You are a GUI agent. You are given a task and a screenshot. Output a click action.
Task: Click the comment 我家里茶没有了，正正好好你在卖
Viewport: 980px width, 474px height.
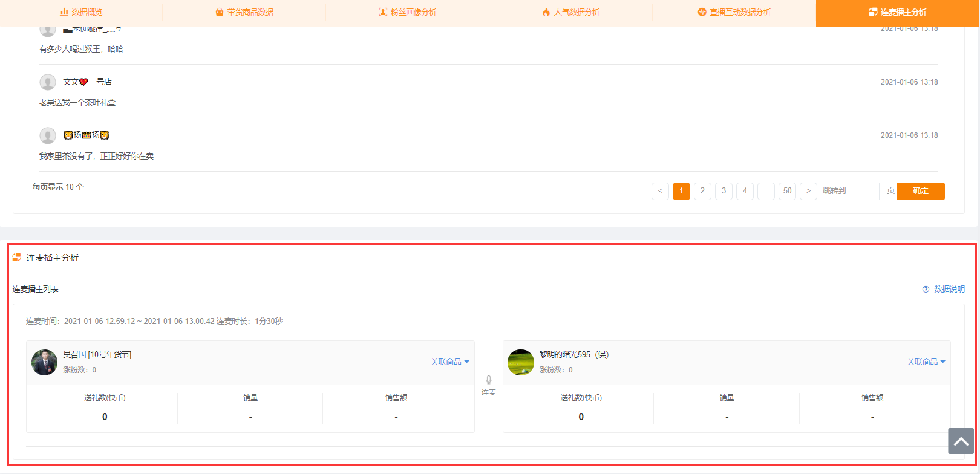click(97, 156)
